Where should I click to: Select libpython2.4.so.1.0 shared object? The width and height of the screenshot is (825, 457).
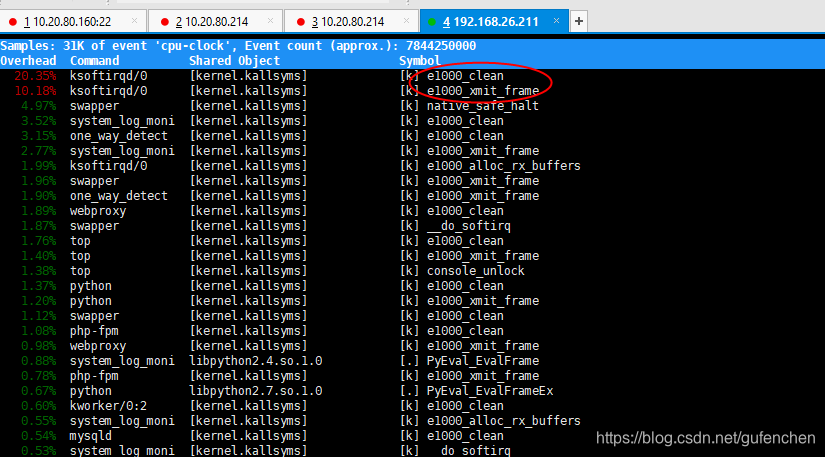pos(256,361)
